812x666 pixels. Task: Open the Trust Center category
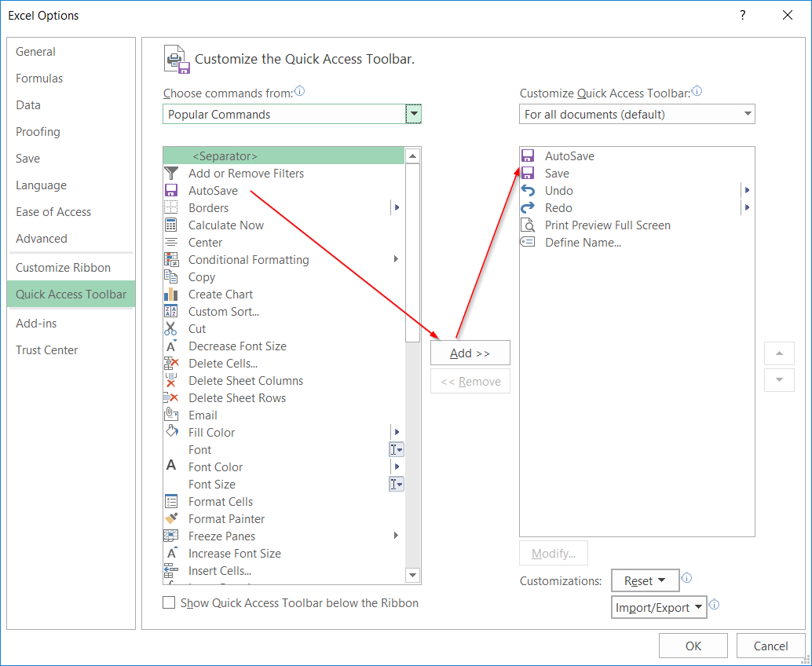click(x=47, y=350)
